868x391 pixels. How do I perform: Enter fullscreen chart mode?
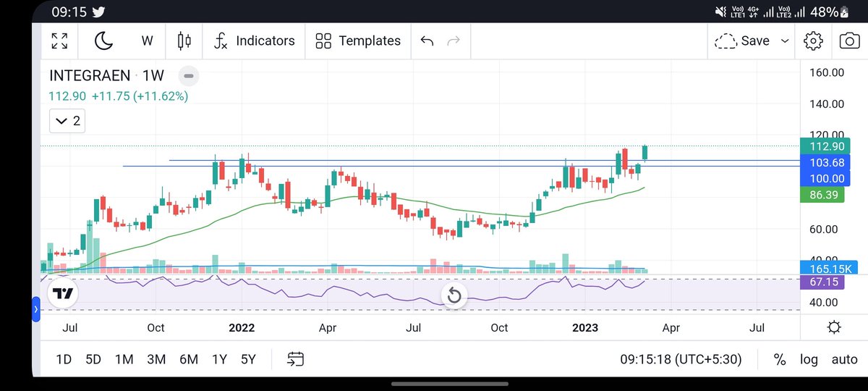[61, 41]
